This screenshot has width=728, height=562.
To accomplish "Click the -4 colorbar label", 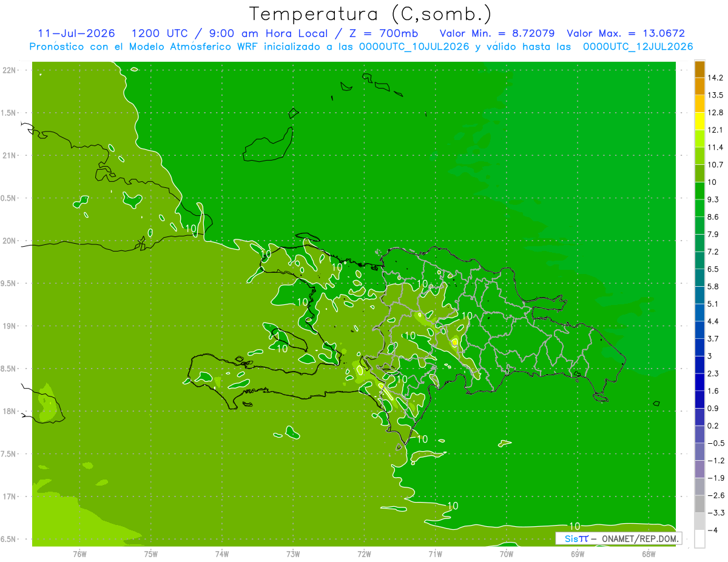I will 712,530.
